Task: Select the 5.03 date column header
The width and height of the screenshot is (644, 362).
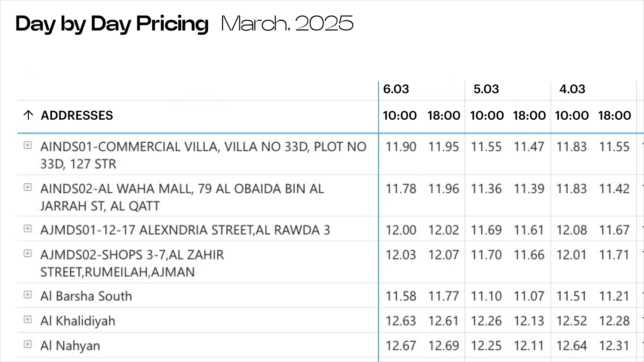Action: 486,89
